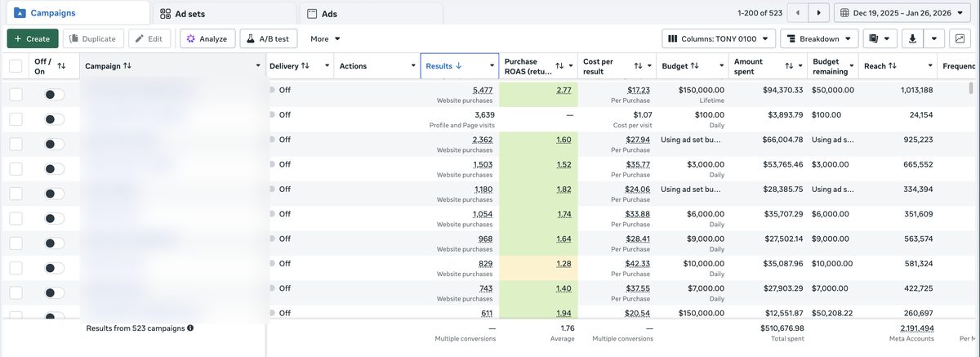Image resolution: width=980 pixels, height=357 pixels.
Task: Open the reports dropdown icon
Action: tap(880, 38)
